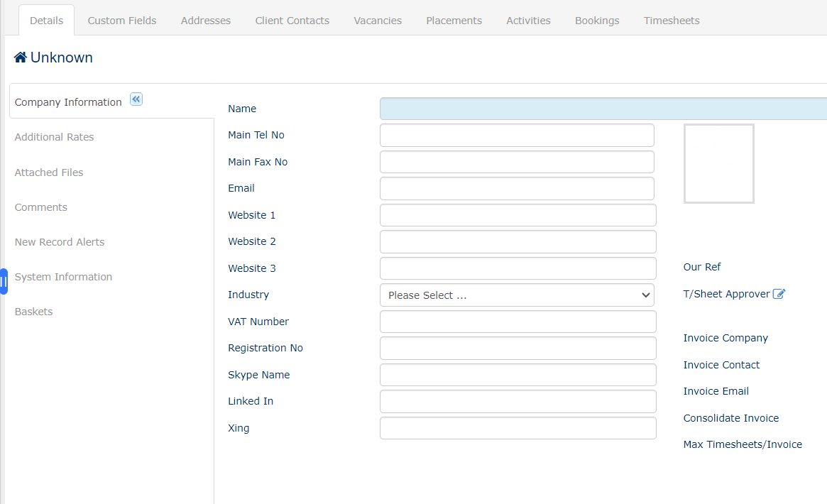The width and height of the screenshot is (827, 504).
Task: Open the Vacancies tab
Action: point(378,21)
